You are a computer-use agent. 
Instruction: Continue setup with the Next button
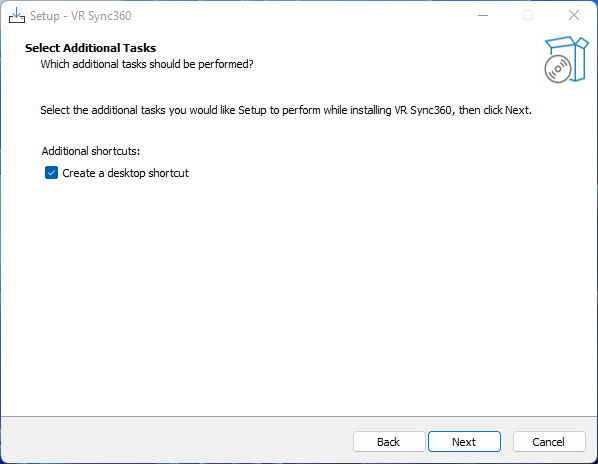(464, 442)
